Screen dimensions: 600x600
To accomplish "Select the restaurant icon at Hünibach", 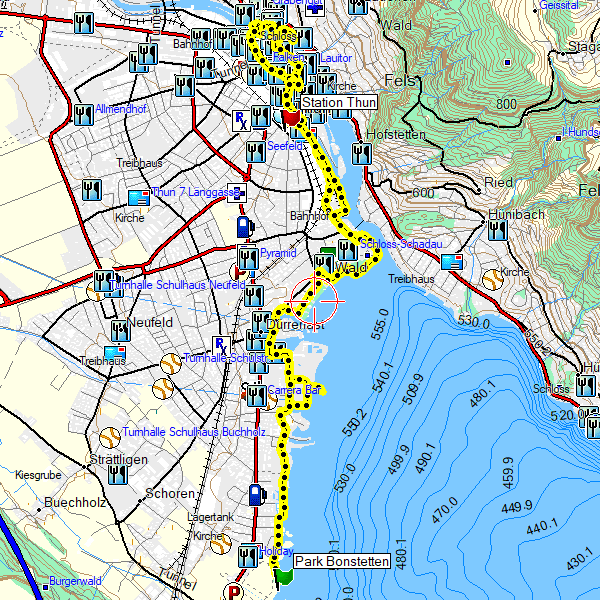I will click(496, 231).
